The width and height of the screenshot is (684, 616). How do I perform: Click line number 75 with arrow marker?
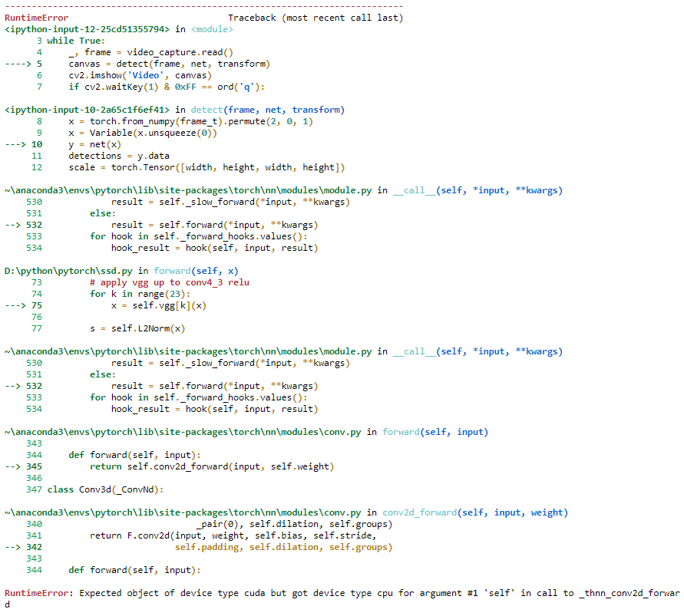tap(24, 305)
